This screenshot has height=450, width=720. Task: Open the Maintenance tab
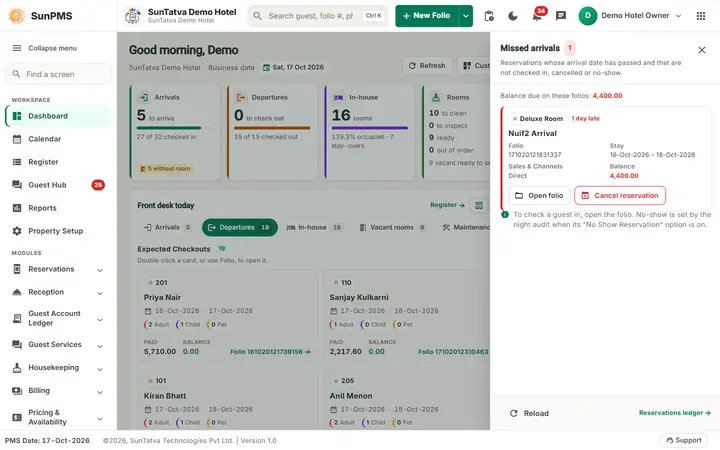click(x=464, y=227)
